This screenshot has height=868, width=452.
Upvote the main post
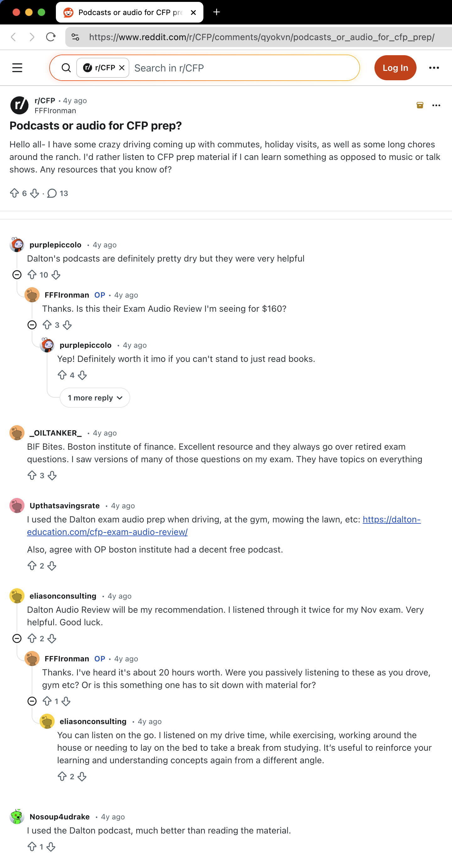pos(14,193)
